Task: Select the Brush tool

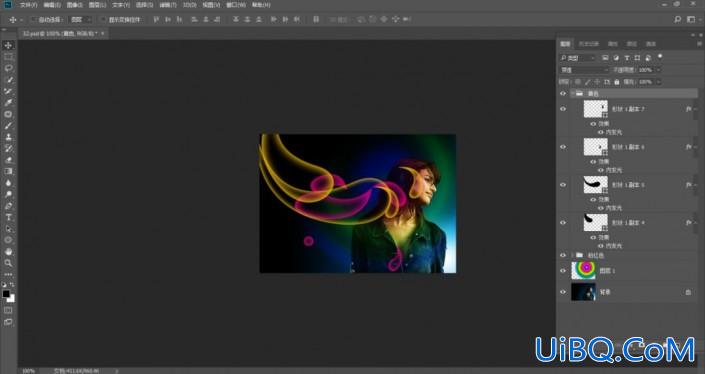Action: (8, 125)
